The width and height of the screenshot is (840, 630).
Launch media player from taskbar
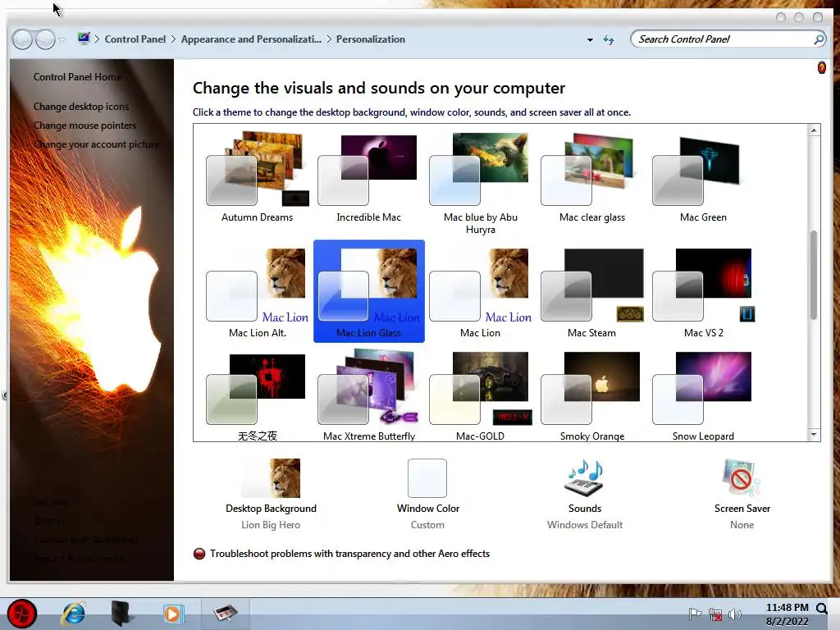172,614
